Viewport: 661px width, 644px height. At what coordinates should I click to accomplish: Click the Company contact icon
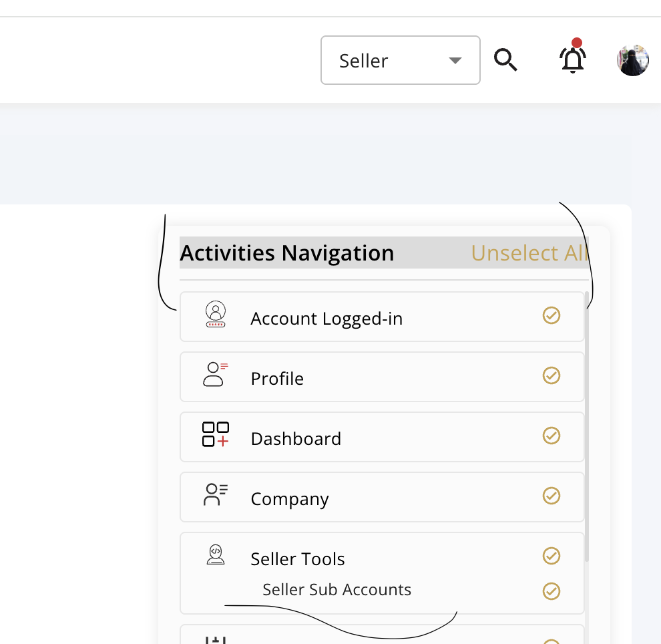pos(216,494)
